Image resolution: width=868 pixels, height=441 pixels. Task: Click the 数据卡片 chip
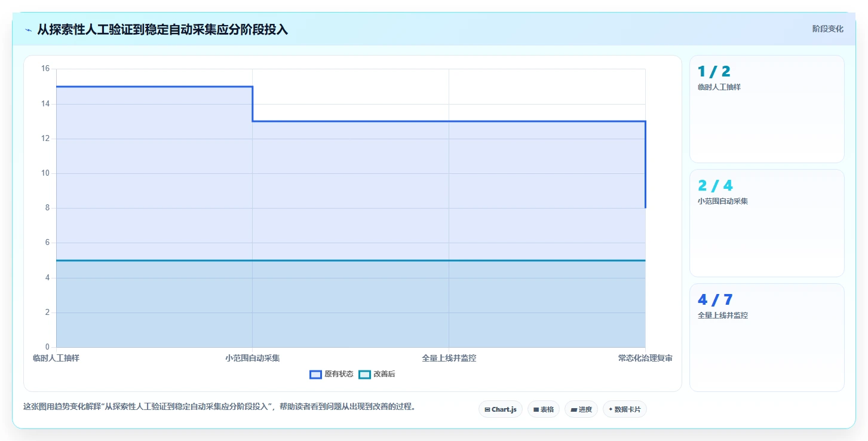click(x=624, y=409)
